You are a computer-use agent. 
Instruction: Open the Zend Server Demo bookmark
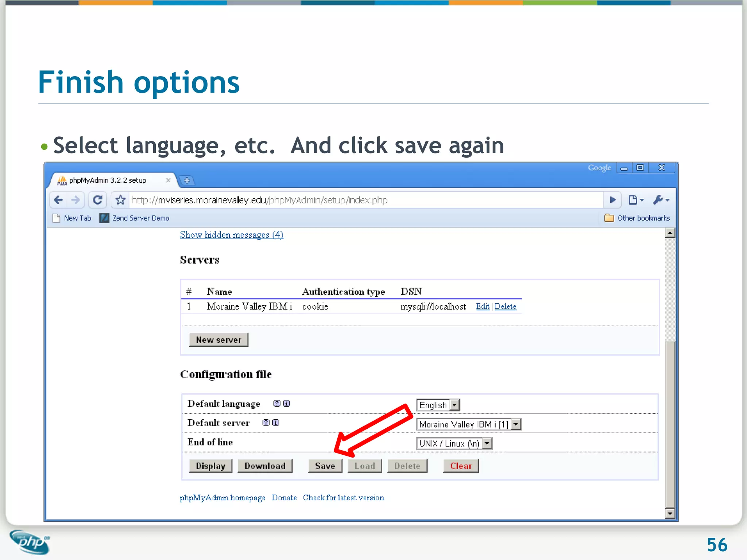pos(135,218)
